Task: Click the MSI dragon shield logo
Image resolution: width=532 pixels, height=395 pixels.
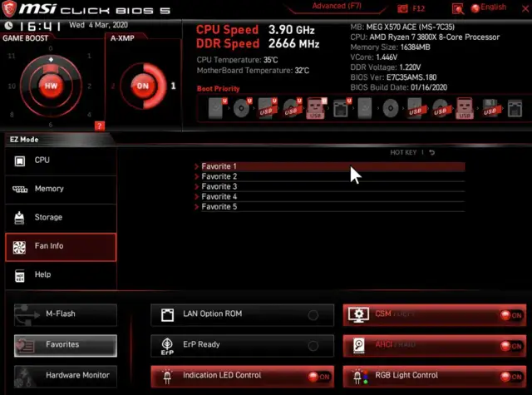Action: coord(9,9)
